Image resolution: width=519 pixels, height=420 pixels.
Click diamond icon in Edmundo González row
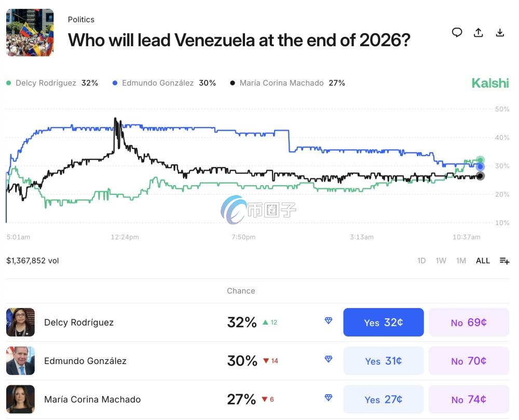click(x=329, y=359)
